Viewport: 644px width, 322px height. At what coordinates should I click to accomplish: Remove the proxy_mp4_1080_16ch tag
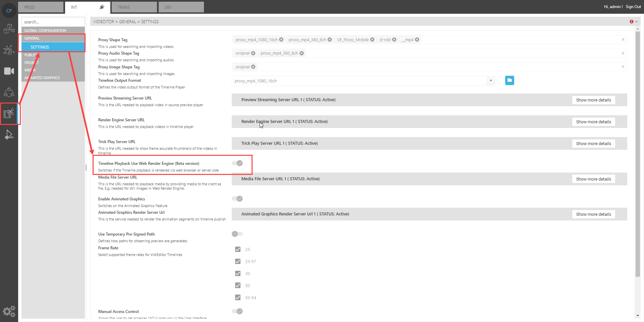pos(281,40)
